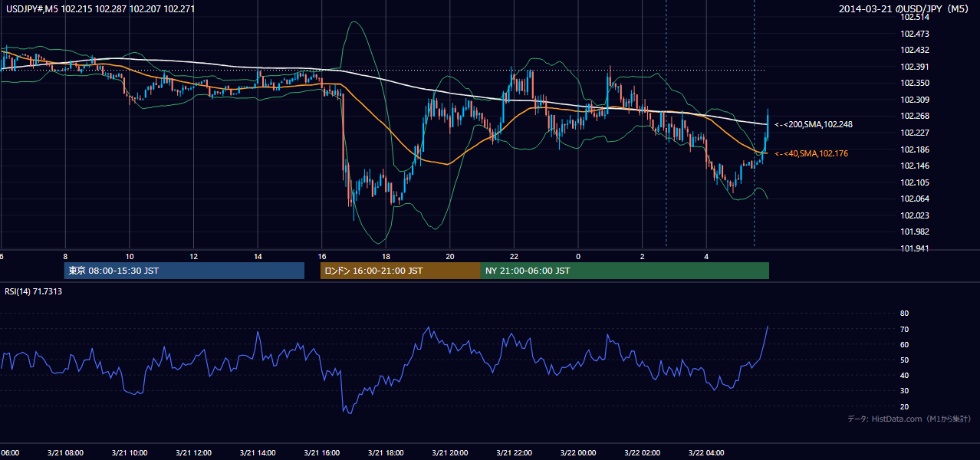Click the 200 SMA 102.248 label
The image size is (980, 460).
[x=814, y=124]
